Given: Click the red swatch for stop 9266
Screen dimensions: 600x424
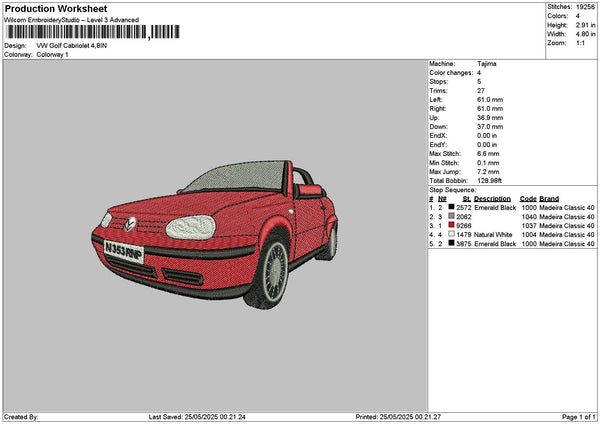Looking at the screenshot, I should [452, 225].
